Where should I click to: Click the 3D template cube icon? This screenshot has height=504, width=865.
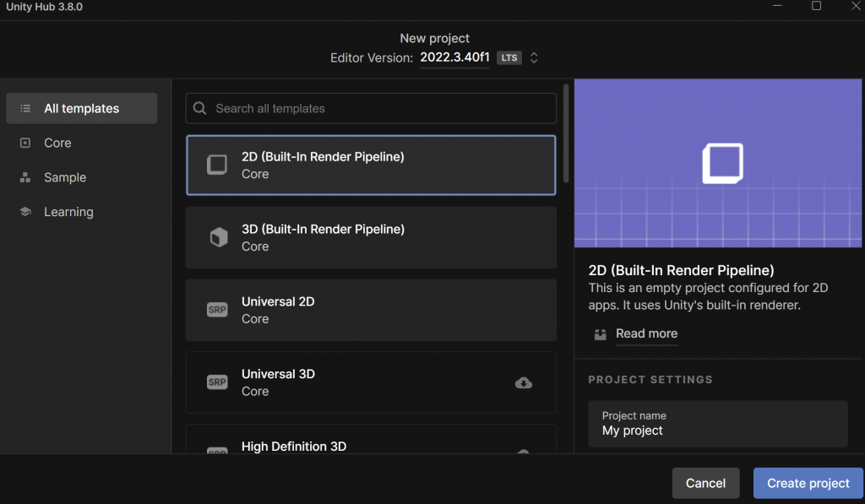pos(219,237)
